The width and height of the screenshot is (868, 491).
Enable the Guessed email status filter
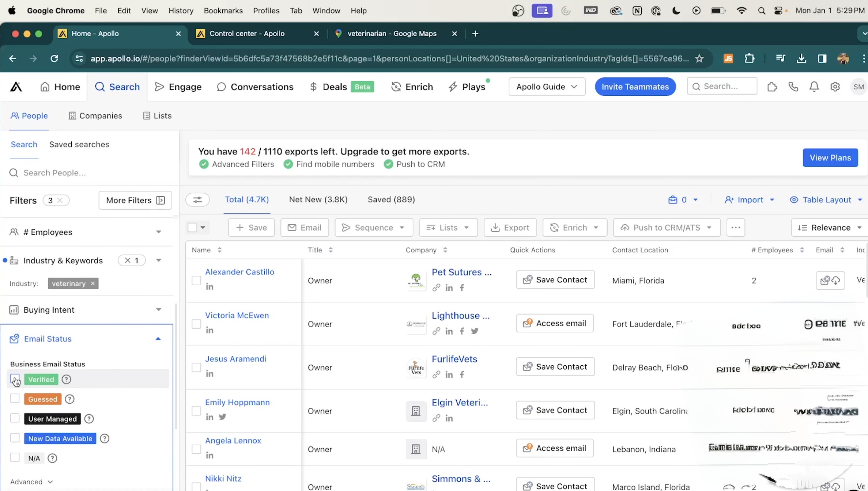(x=14, y=399)
